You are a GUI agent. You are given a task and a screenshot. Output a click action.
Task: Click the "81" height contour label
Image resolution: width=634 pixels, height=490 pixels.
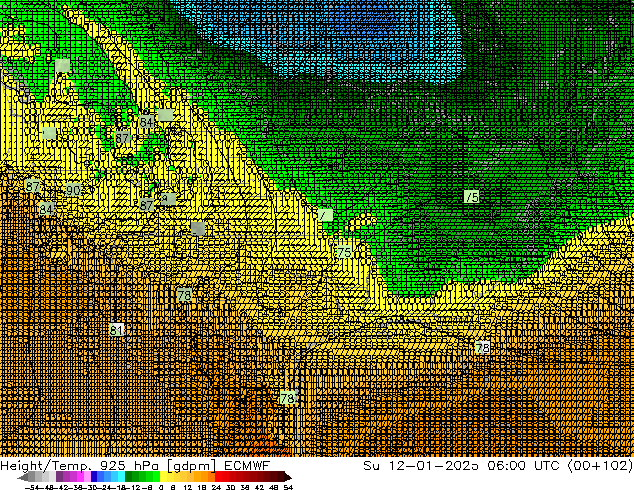pos(116,330)
